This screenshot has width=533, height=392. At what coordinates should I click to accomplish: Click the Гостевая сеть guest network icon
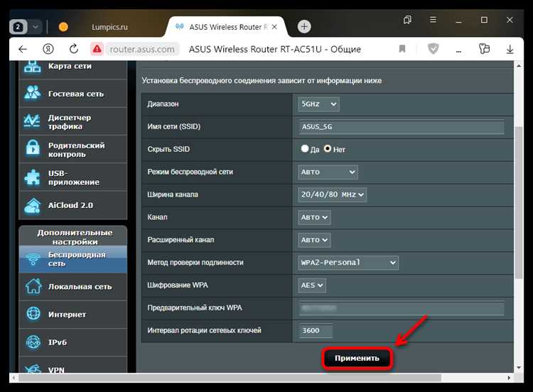(x=32, y=93)
